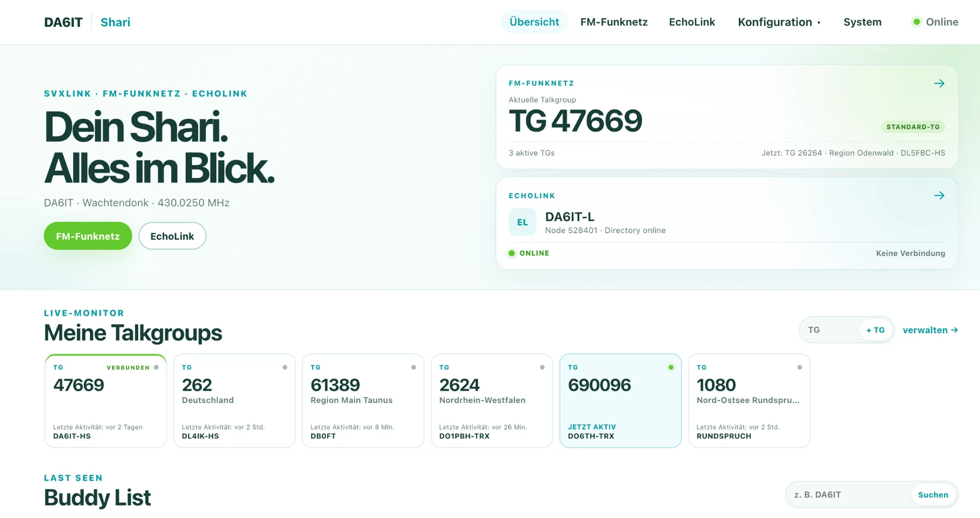Click status dot on TG 1080 card
980x518 pixels.
pyautogui.click(x=799, y=367)
